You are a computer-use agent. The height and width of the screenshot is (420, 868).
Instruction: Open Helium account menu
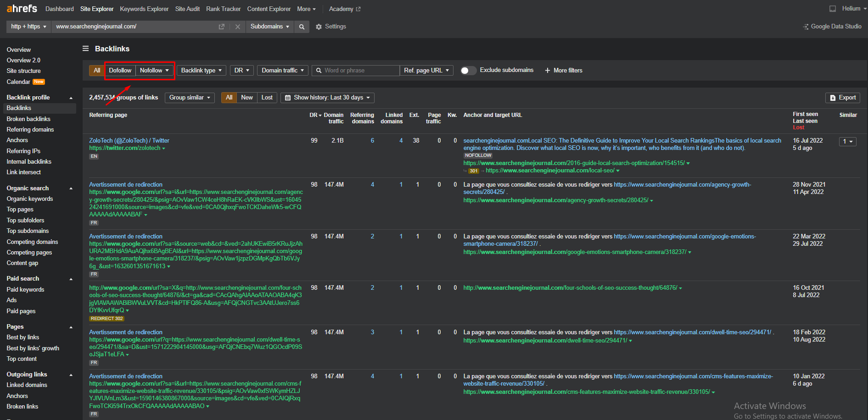[855, 9]
